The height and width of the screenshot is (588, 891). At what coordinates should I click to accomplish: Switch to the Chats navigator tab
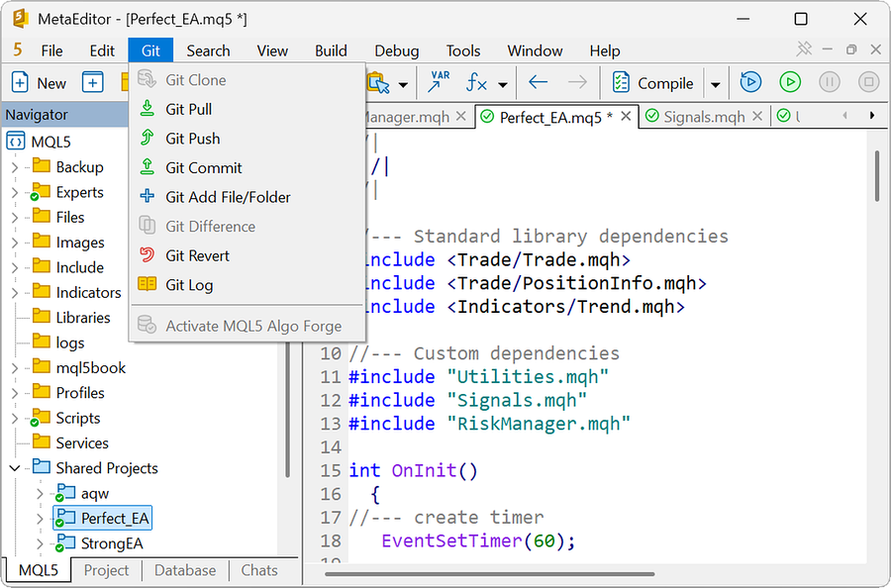point(259,570)
